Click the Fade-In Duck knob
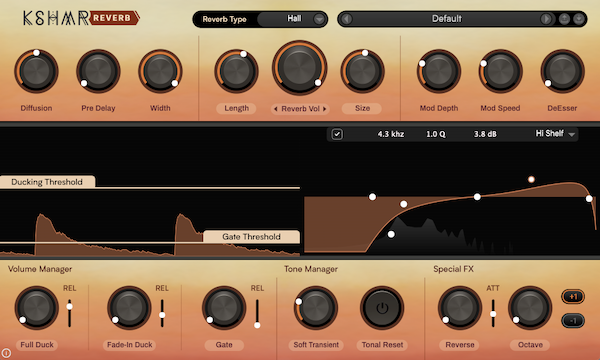 click(x=129, y=308)
